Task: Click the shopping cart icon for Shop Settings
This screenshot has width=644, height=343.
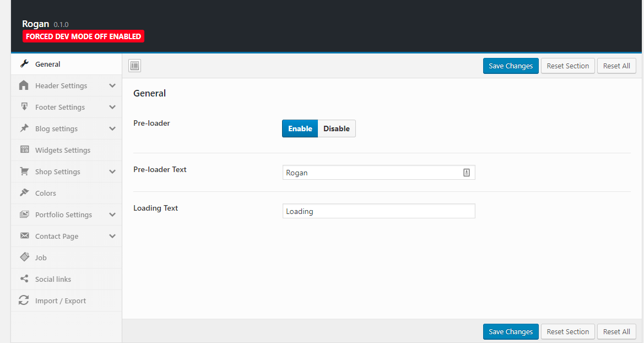Action: click(24, 171)
